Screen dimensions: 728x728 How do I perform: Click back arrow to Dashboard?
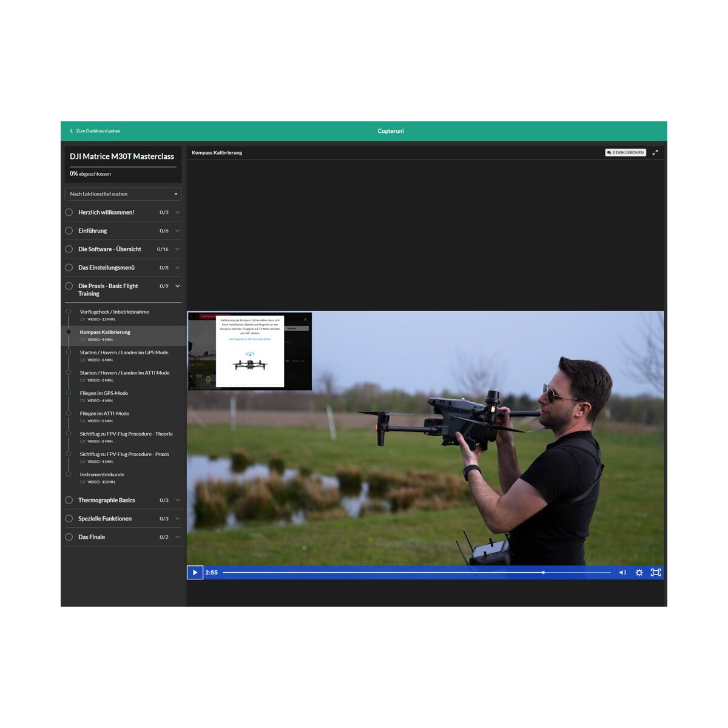point(72,131)
